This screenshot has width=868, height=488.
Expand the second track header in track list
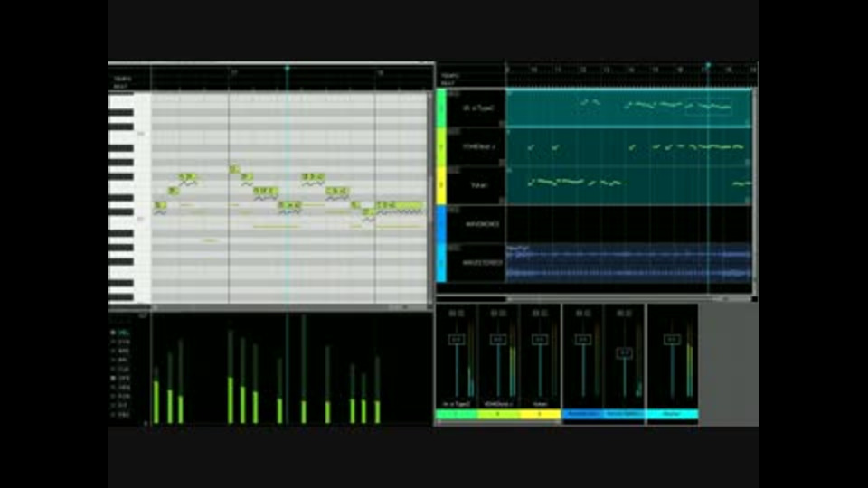pyautogui.click(x=454, y=132)
